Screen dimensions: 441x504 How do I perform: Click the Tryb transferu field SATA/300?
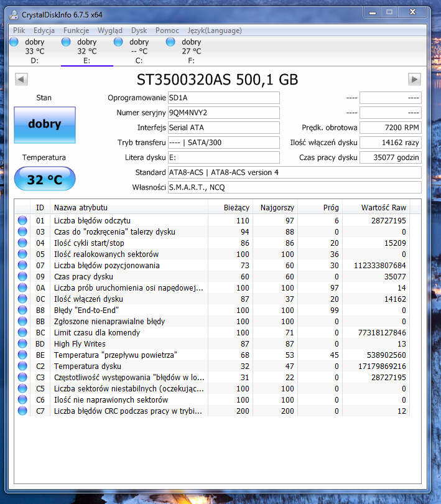click(224, 142)
